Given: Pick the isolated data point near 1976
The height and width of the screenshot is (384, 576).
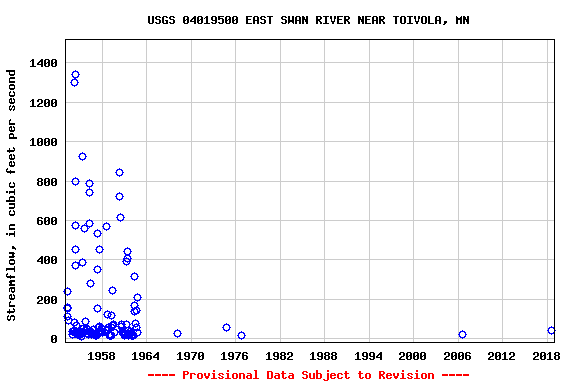Looking at the screenshot, I should tap(241, 335).
